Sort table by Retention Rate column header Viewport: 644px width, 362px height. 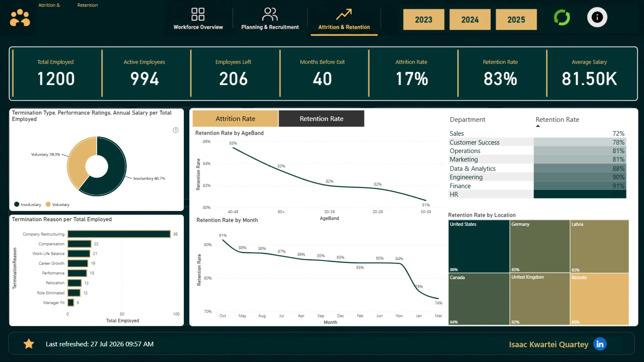pos(557,120)
